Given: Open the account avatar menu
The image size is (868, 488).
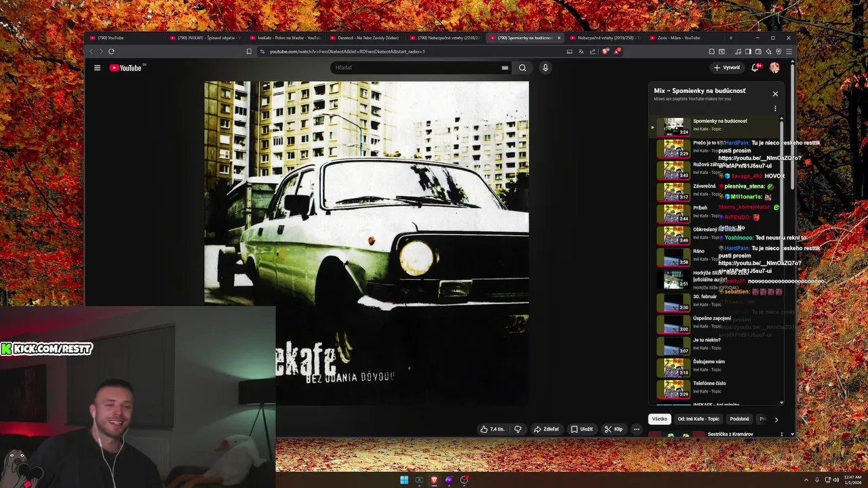Looking at the screenshot, I should [774, 68].
